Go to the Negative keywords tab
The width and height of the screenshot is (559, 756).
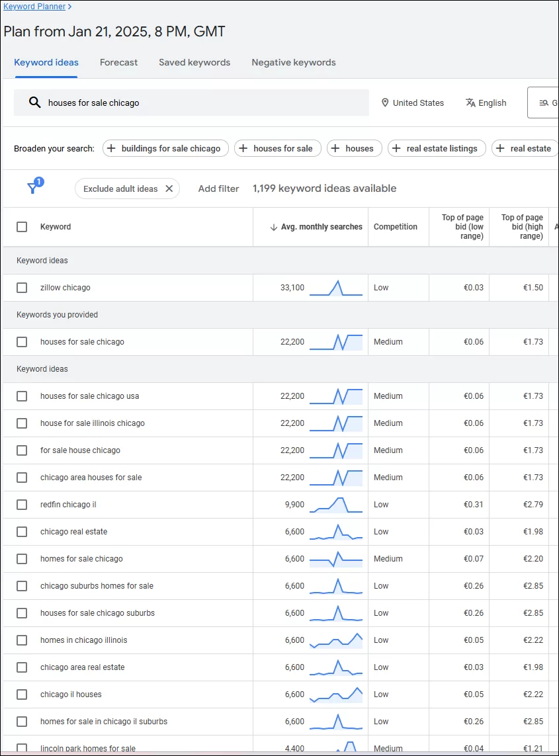(x=294, y=63)
